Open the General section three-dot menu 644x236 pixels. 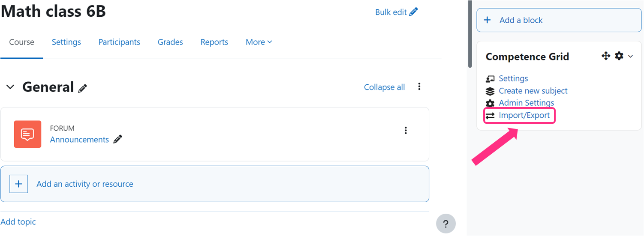(x=419, y=87)
